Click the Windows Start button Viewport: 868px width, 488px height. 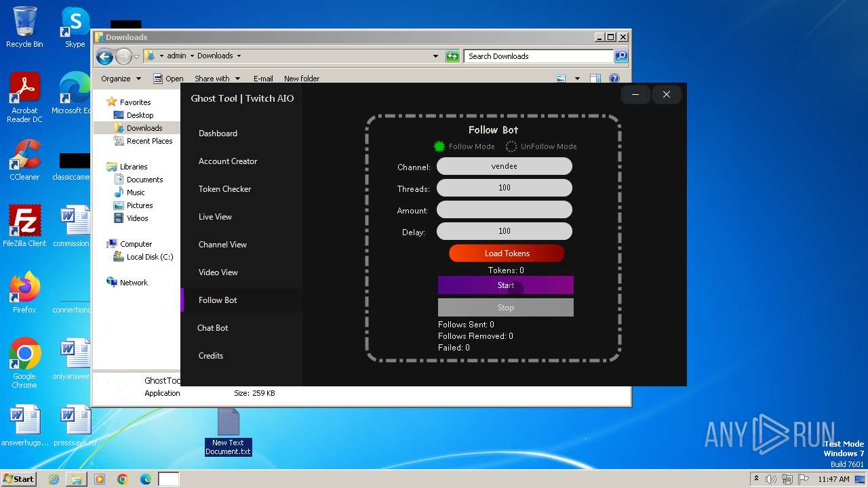coord(19,479)
